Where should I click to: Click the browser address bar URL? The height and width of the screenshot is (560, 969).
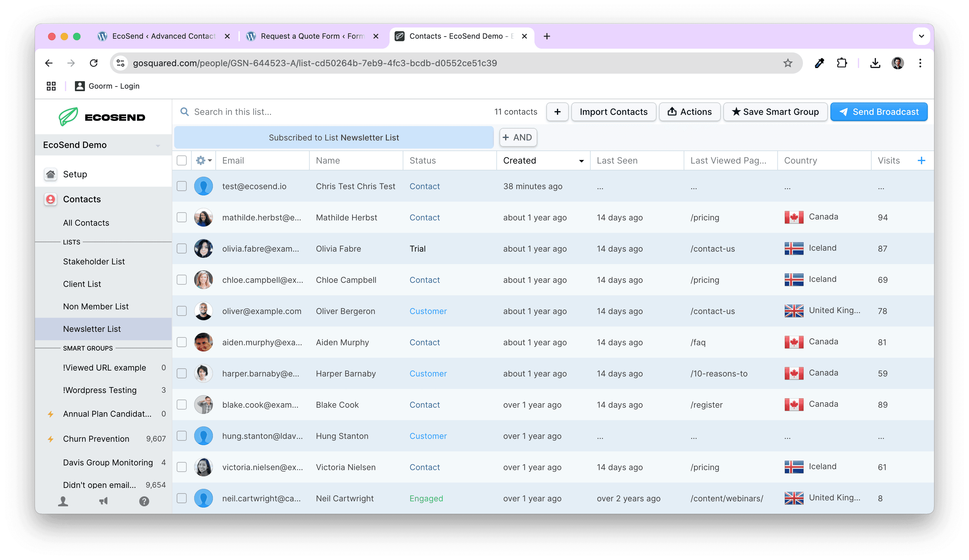tap(315, 63)
